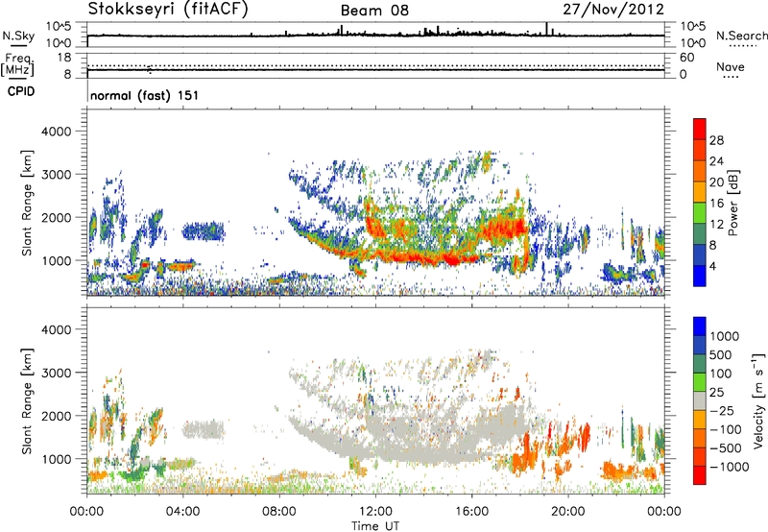Click the 'N.Search' legend label
The width and height of the screenshot is (768, 532).
click(x=741, y=36)
